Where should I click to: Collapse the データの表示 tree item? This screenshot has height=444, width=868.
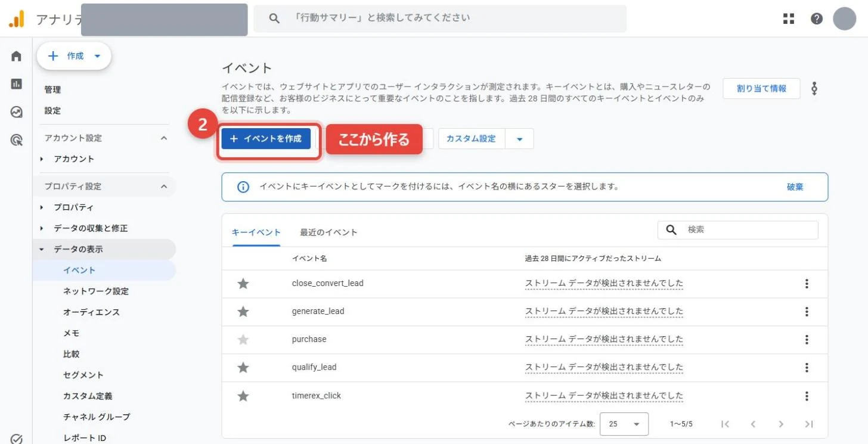42,250
